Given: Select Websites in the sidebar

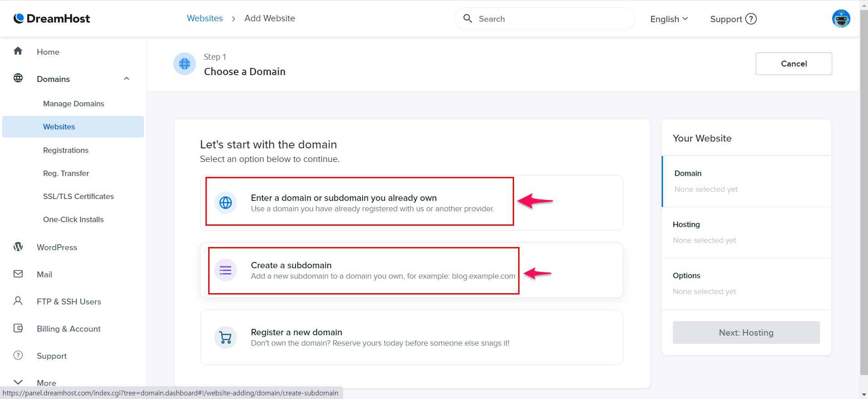Looking at the screenshot, I should point(73,127).
